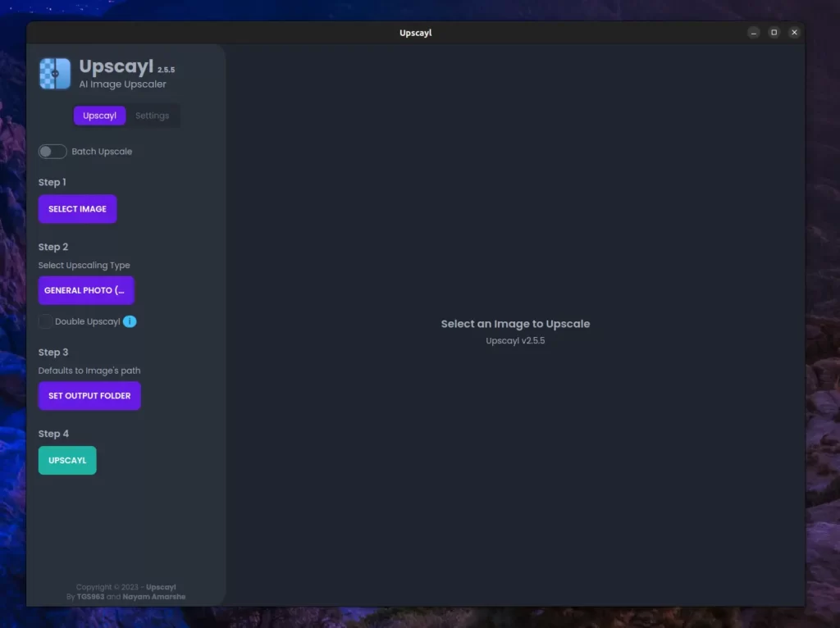Maximize the Upscayl window

point(774,33)
